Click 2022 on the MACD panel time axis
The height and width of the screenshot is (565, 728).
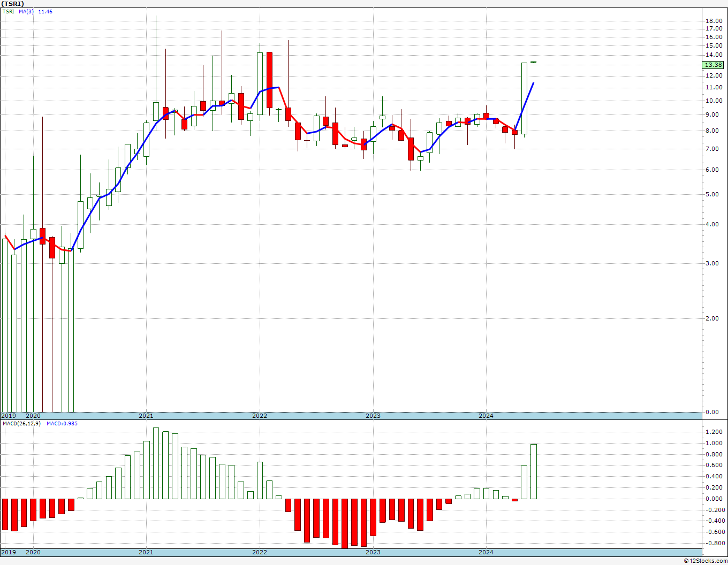260,552
